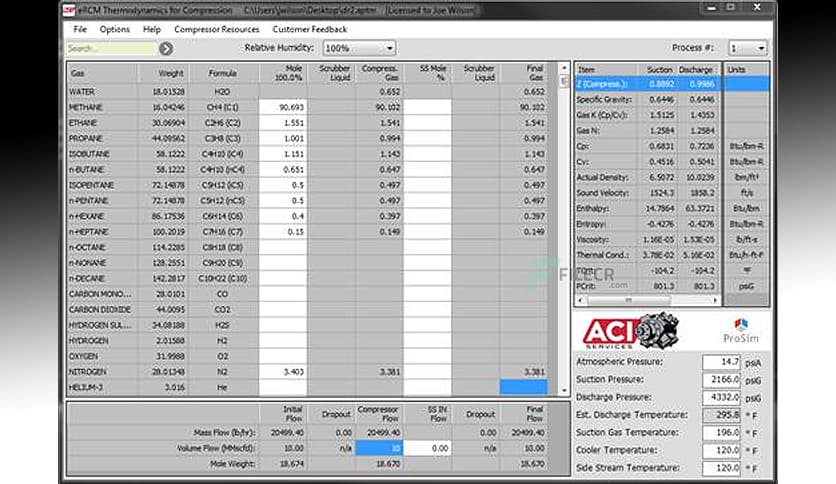Click properties panel scroll right arrow
The height and width of the screenshot is (484, 836).
(715, 301)
